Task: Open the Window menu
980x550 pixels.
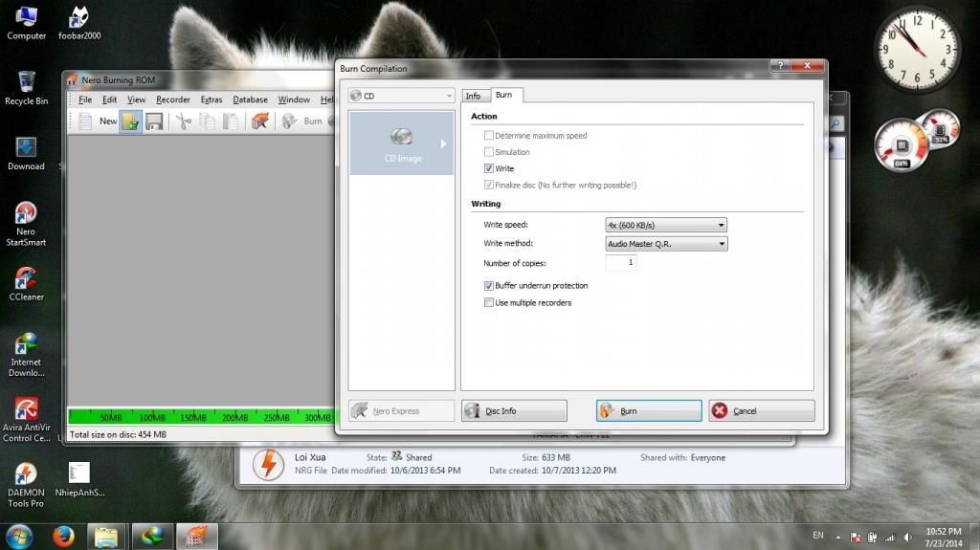Action: [x=294, y=100]
